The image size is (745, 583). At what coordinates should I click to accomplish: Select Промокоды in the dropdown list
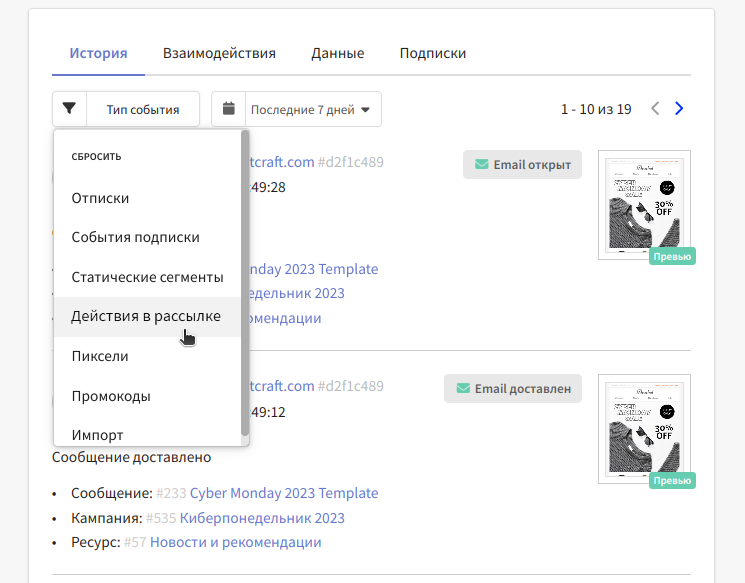pos(111,396)
